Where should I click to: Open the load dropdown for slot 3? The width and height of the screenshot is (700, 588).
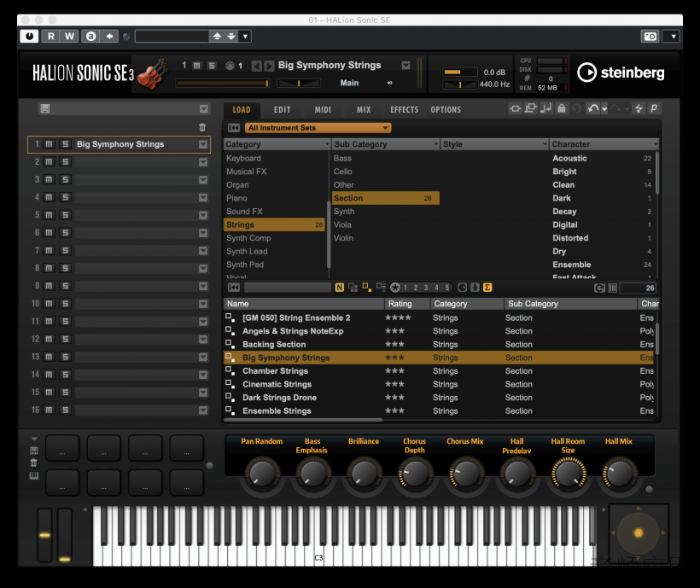pyautogui.click(x=203, y=180)
